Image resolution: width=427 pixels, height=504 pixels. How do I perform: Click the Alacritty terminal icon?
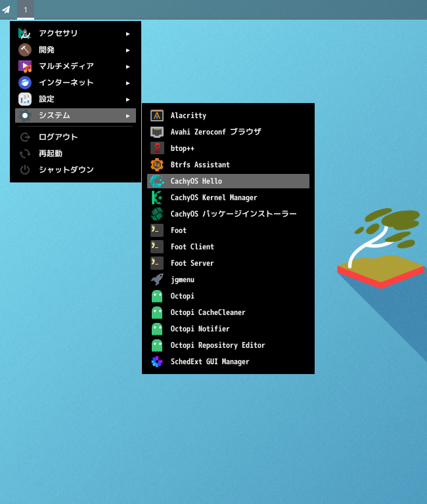[157, 115]
